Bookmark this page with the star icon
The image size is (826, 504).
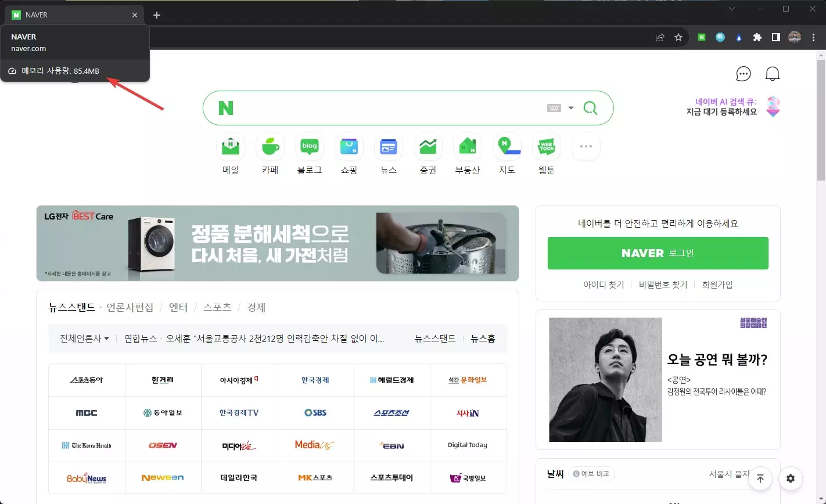pyautogui.click(x=678, y=37)
